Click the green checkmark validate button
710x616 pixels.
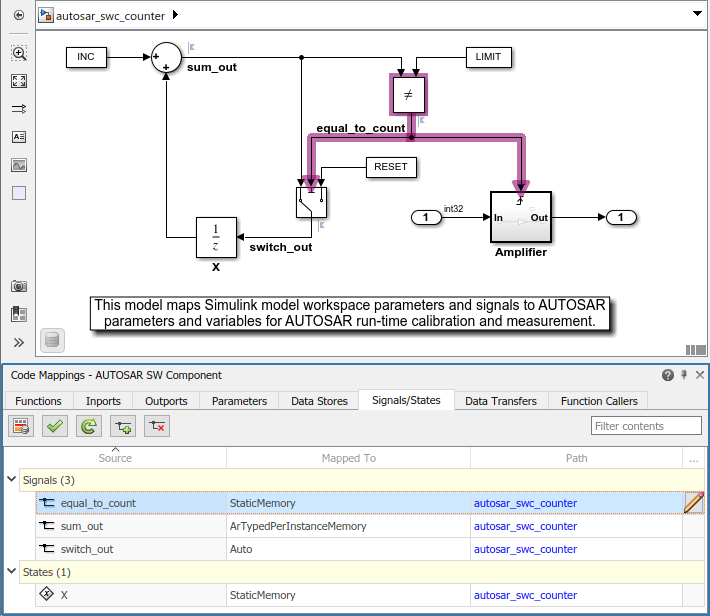pyautogui.click(x=55, y=426)
